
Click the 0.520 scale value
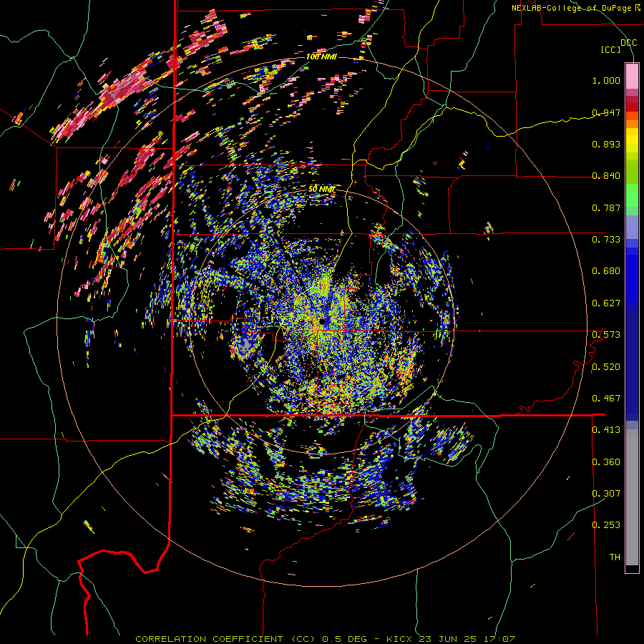[x=606, y=367]
